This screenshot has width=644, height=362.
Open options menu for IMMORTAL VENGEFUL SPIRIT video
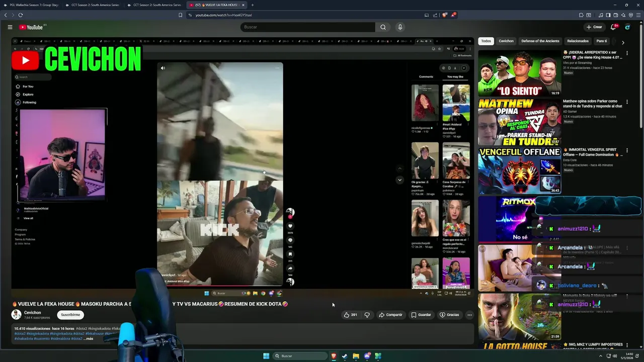[x=627, y=150]
